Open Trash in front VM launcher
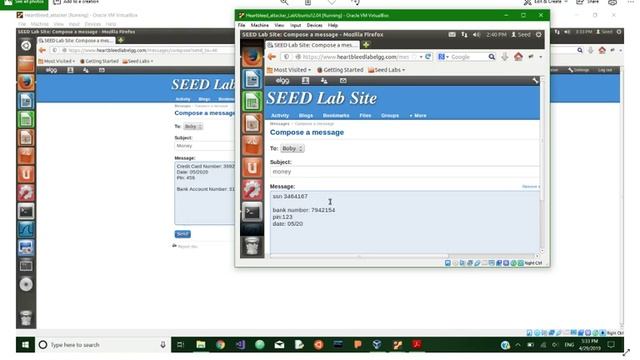Screen dimensions: 640x360 coord(252,246)
